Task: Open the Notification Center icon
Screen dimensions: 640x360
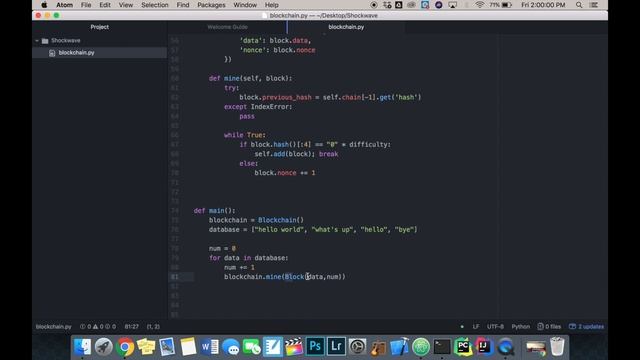Action: point(594,5)
